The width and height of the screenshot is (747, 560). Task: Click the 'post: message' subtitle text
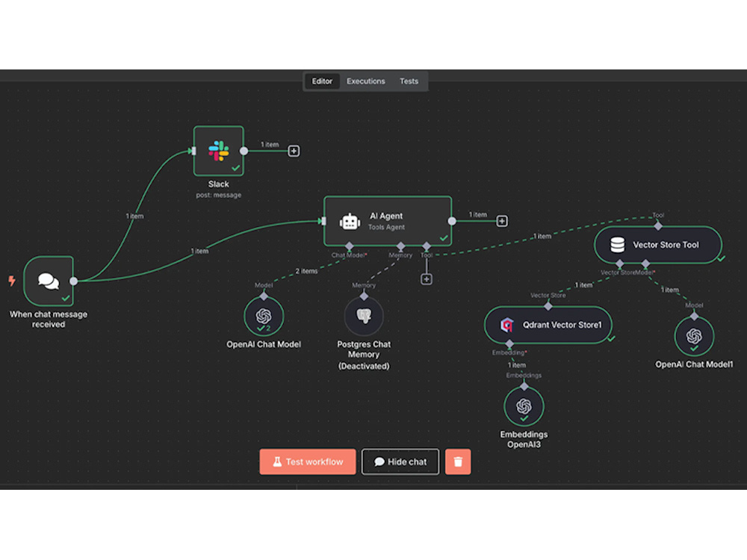coord(219,195)
